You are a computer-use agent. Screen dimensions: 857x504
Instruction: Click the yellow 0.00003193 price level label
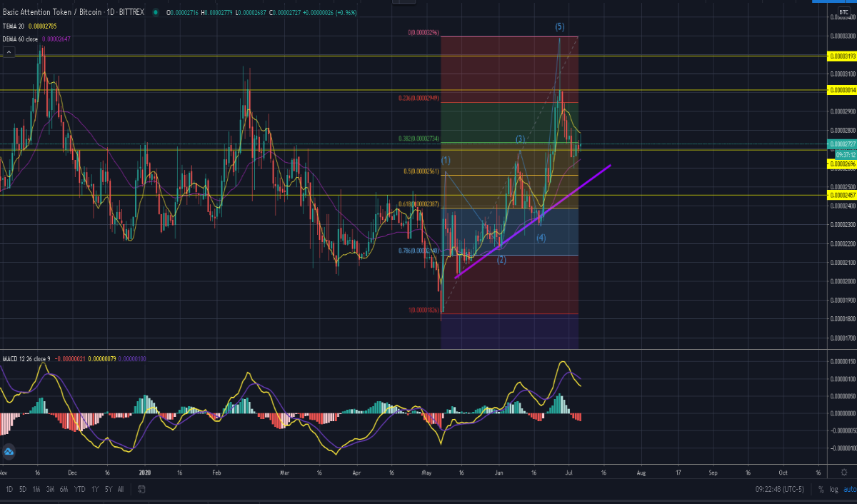(841, 55)
